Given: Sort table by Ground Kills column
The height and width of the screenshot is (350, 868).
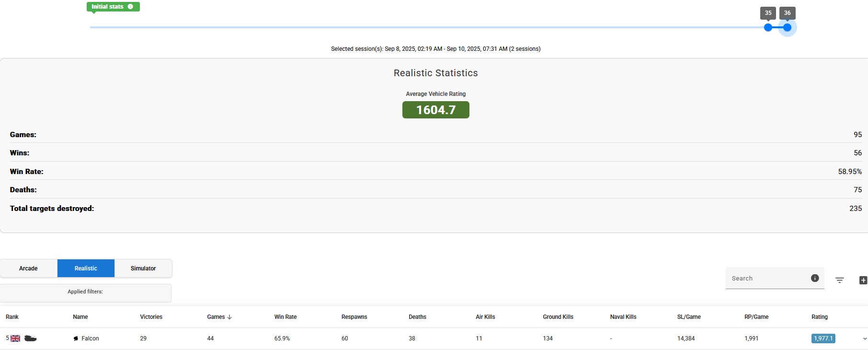Looking at the screenshot, I should click(558, 317).
